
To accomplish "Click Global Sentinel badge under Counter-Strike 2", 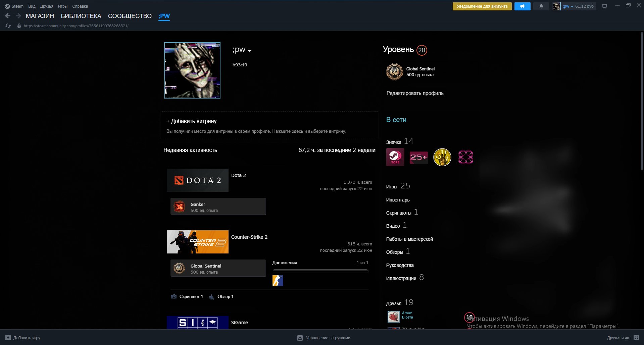I will pyautogui.click(x=218, y=268).
